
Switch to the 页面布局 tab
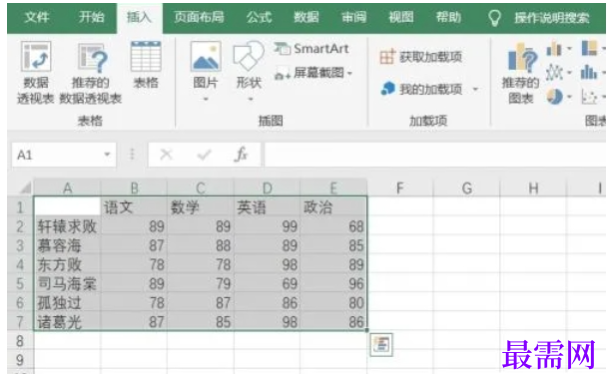pos(199,17)
